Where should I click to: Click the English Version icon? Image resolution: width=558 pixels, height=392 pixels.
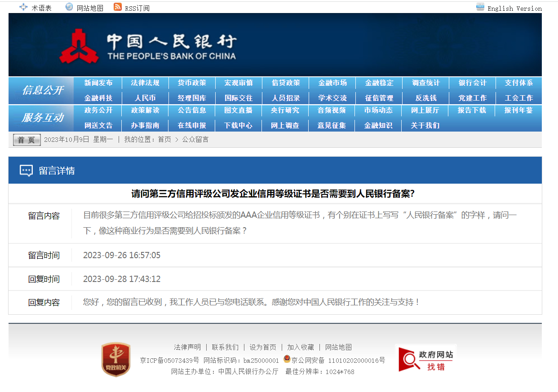pyautogui.click(x=480, y=7)
